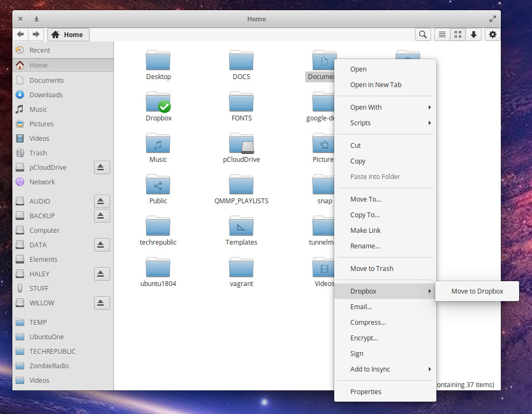Expand the Add to Insync submenu

[x=371, y=369]
